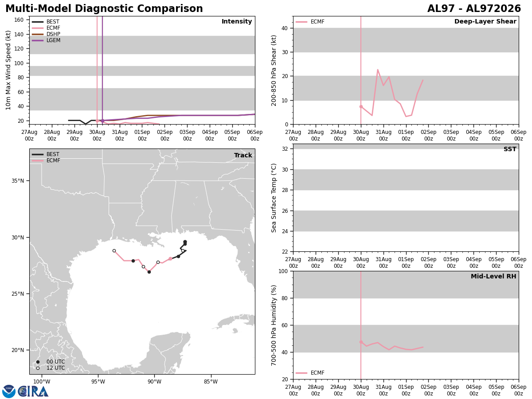The image size is (532, 399).
Task: Click the DSHP brown legend entry
Action: [46, 34]
